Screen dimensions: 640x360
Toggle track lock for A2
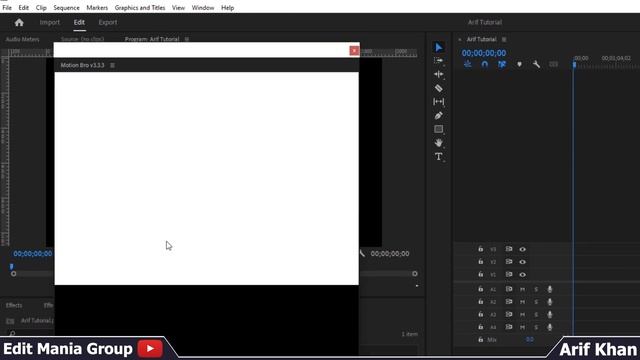pos(481,302)
